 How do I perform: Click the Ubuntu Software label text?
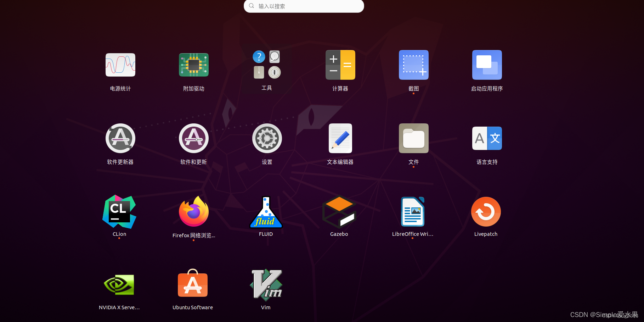(x=193, y=307)
